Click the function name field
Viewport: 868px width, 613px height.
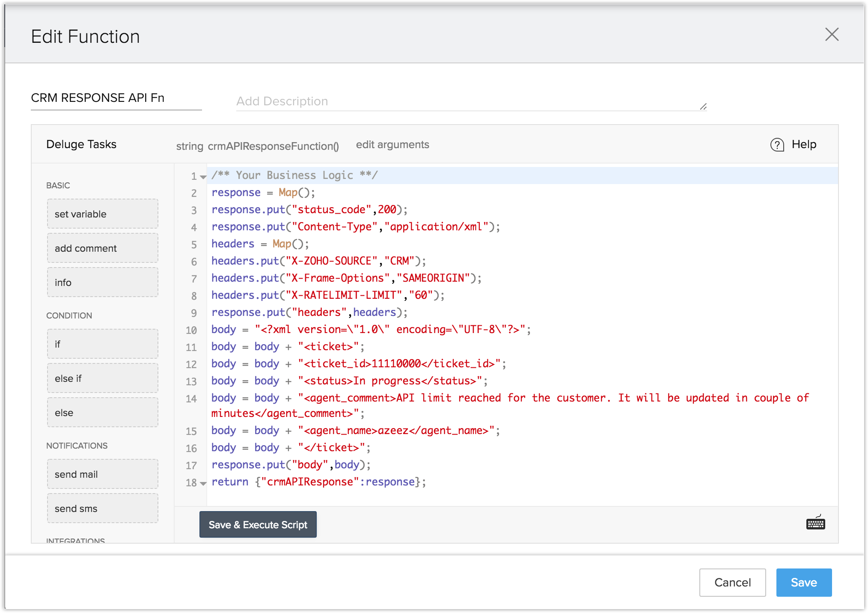116,98
